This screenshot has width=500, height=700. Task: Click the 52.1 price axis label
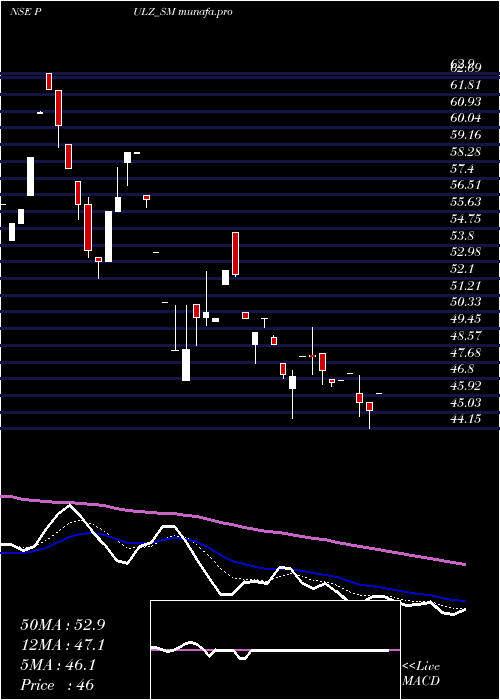(x=462, y=269)
